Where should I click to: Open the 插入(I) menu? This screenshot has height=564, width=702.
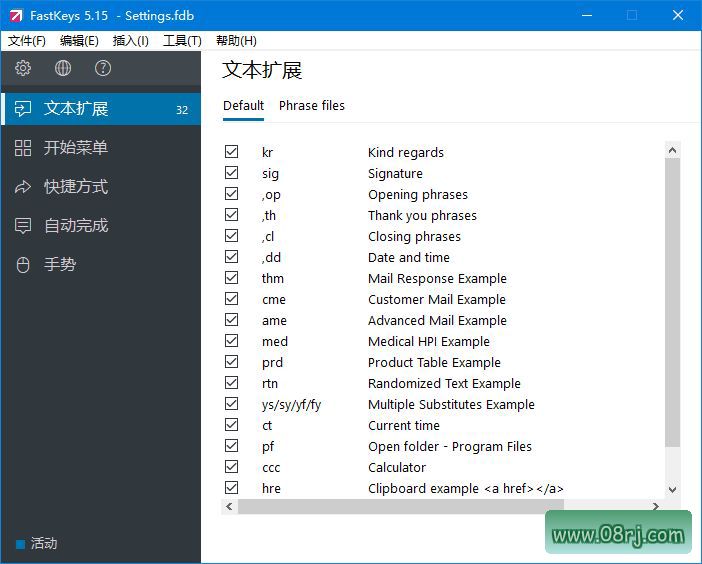[x=131, y=41]
